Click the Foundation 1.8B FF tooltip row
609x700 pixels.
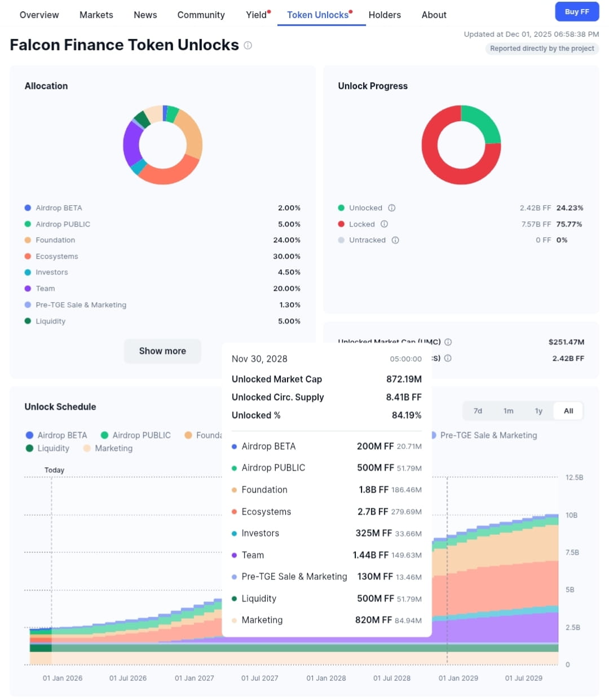[326, 490]
